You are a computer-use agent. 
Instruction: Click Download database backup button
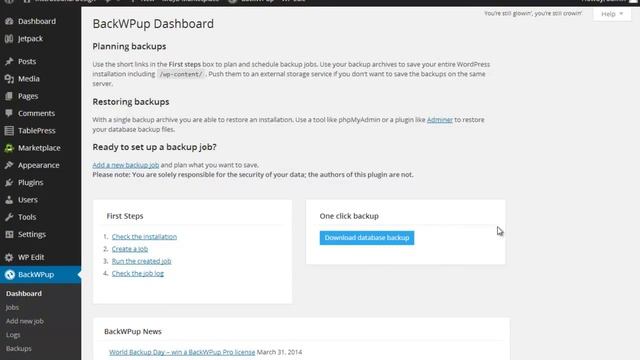[x=367, y=238]
